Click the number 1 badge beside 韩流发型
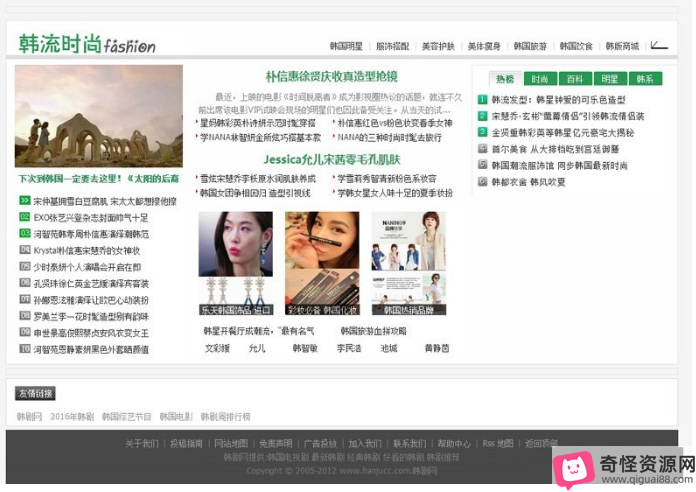The width and height of the screenshot is (696, 492). (x=482, y=99)
